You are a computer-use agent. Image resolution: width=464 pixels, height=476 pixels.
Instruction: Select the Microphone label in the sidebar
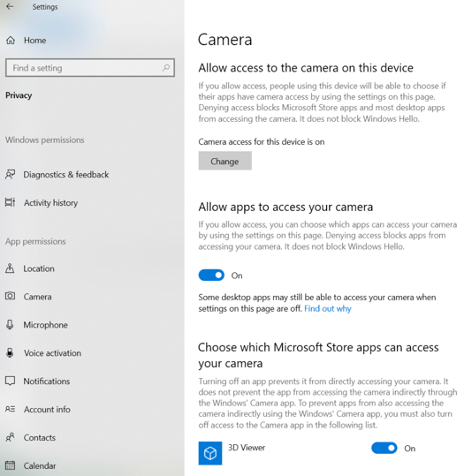coord(46,325)
